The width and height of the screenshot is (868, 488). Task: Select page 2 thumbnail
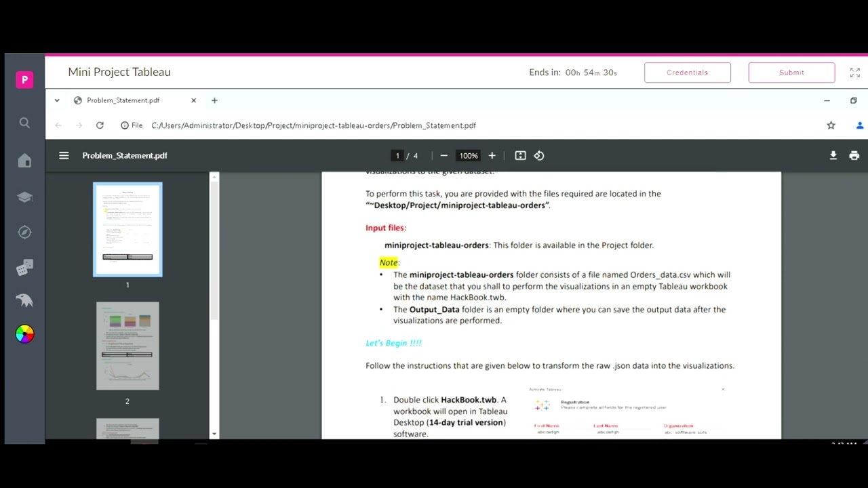[127, 346]
